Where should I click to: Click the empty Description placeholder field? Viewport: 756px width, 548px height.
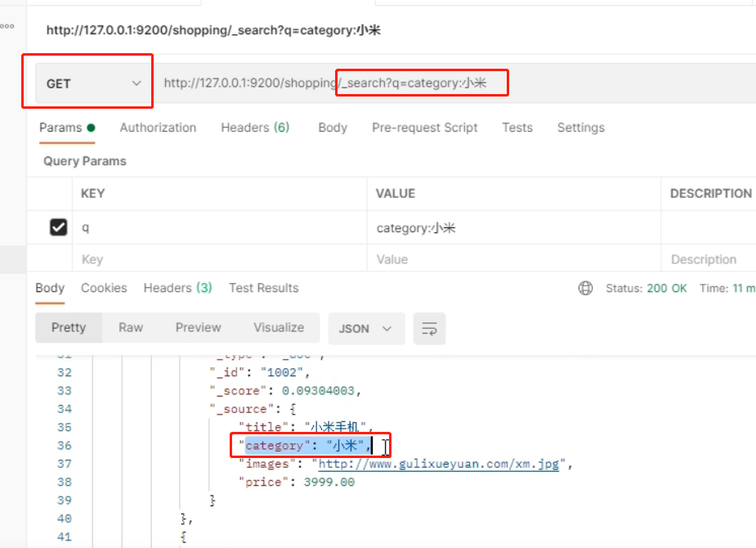(x=709, y=259)
